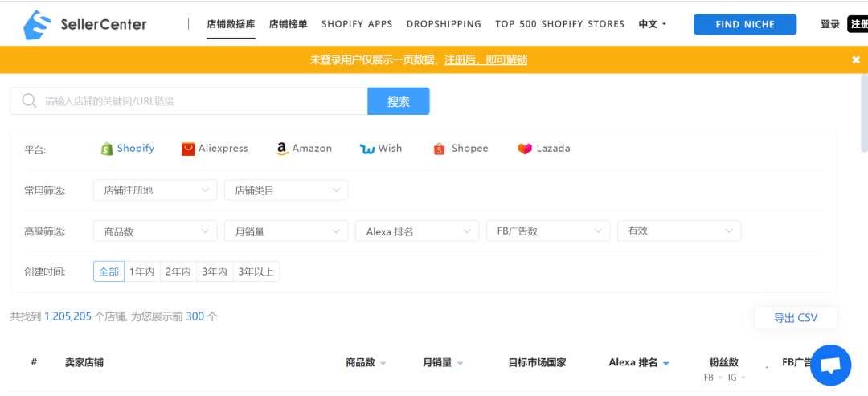Click the 粉丝数 column header
The image size is (868, 396).
click(x=723, y=363)
